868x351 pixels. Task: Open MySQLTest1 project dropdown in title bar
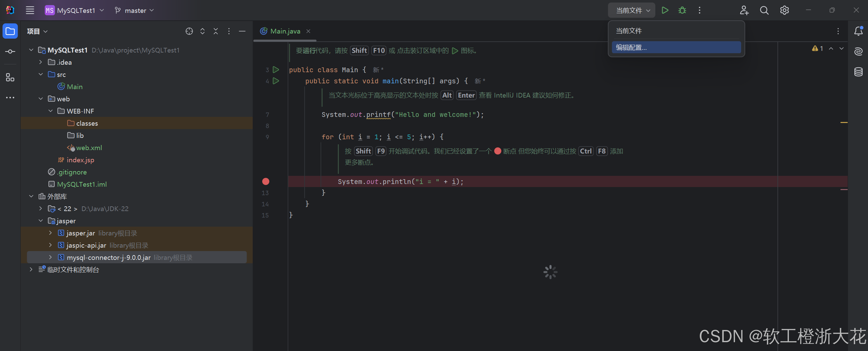coord(75,10)
